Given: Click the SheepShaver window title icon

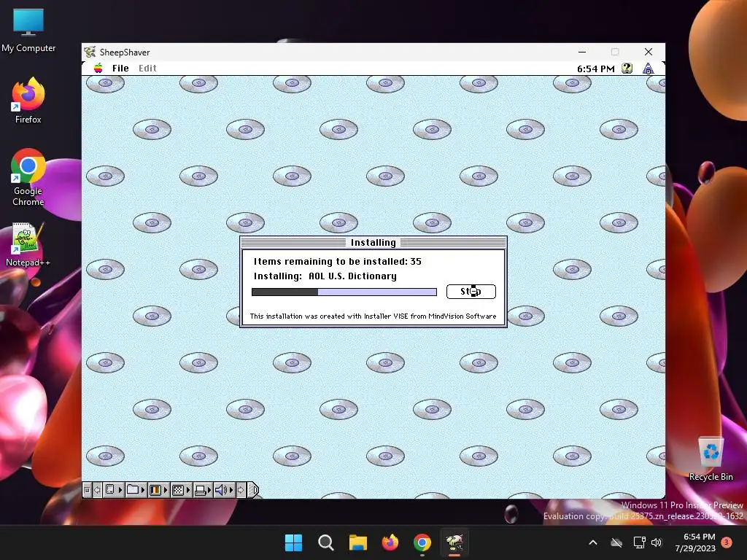Looking at the screenshot, I should (x=90, y=52).
